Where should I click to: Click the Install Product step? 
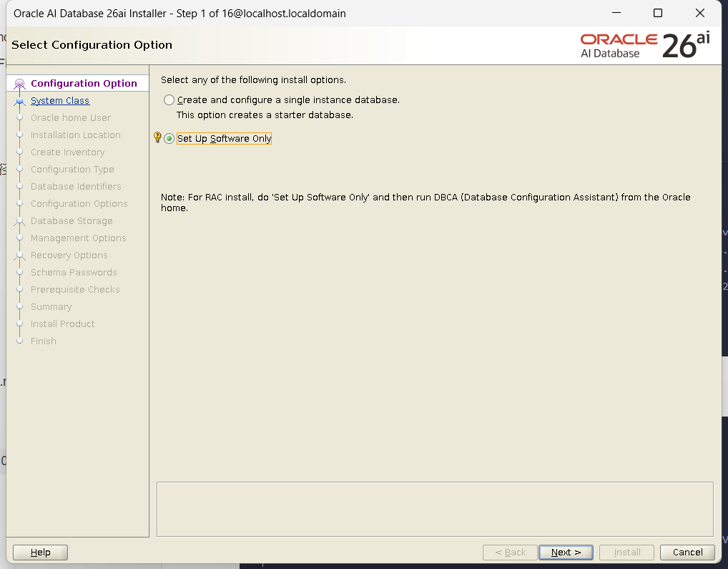pos(63,324)
